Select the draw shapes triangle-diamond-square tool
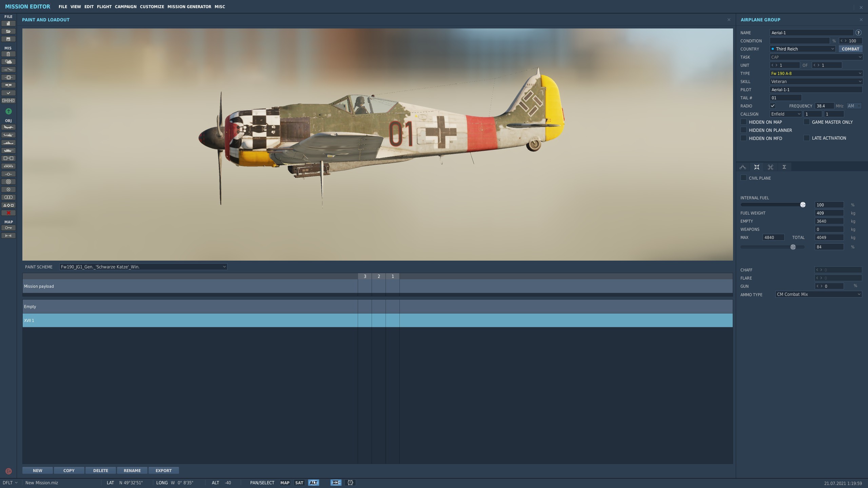Screen dimensions: 868x488 8,205
